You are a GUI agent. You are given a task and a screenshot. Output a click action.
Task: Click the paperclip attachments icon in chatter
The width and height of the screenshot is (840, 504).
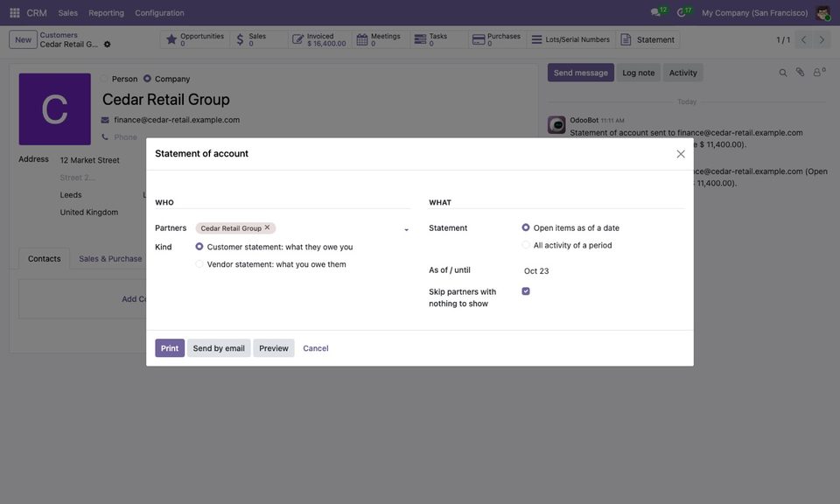800,73
